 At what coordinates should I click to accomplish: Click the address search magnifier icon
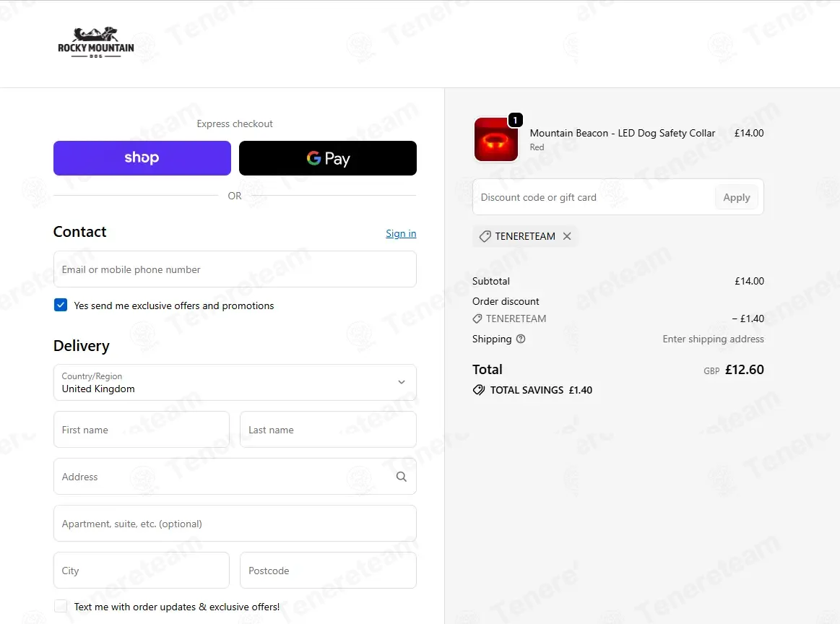click(402, 477)
